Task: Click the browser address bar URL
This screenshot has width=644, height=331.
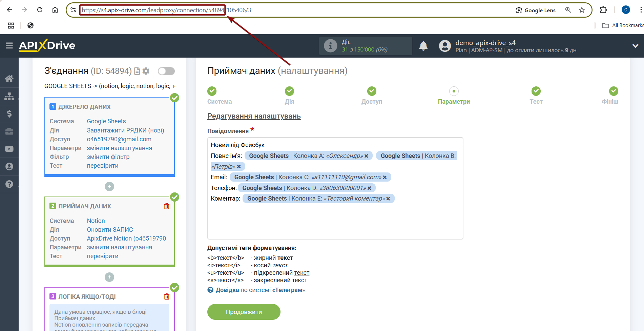Action: (x=166, y=10)
